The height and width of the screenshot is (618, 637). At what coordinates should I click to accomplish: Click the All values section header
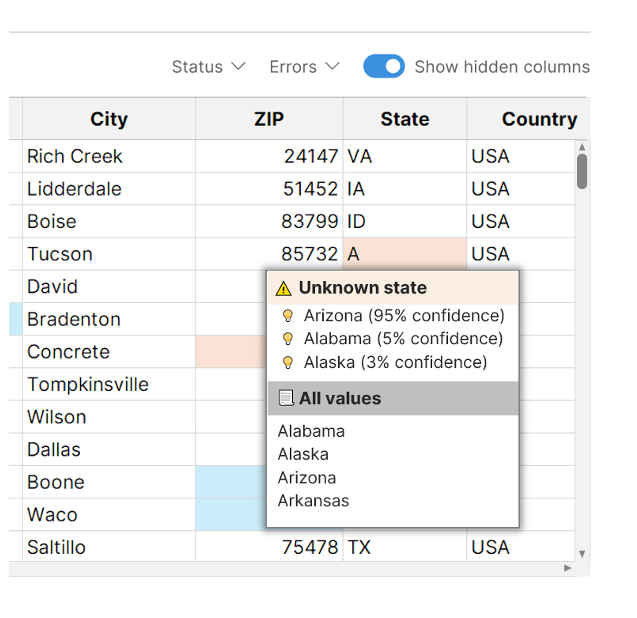pyautogui.click(x=393, y=398)
